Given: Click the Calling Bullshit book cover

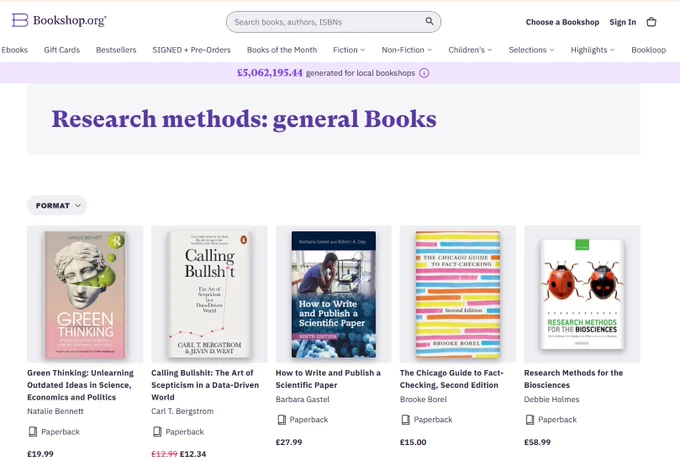Looking at the screenshot, I should pos(209,294).
